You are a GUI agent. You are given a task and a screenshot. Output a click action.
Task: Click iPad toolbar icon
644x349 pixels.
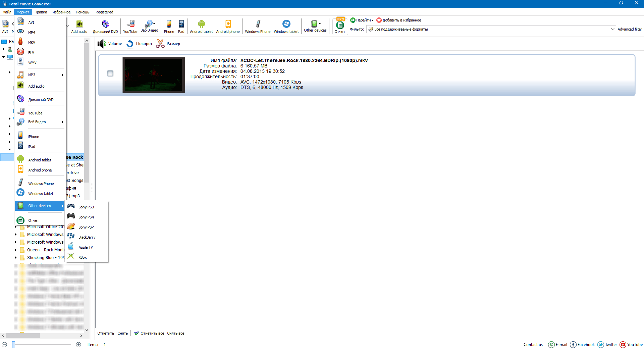pyautogui.click(x=181, y=27)
